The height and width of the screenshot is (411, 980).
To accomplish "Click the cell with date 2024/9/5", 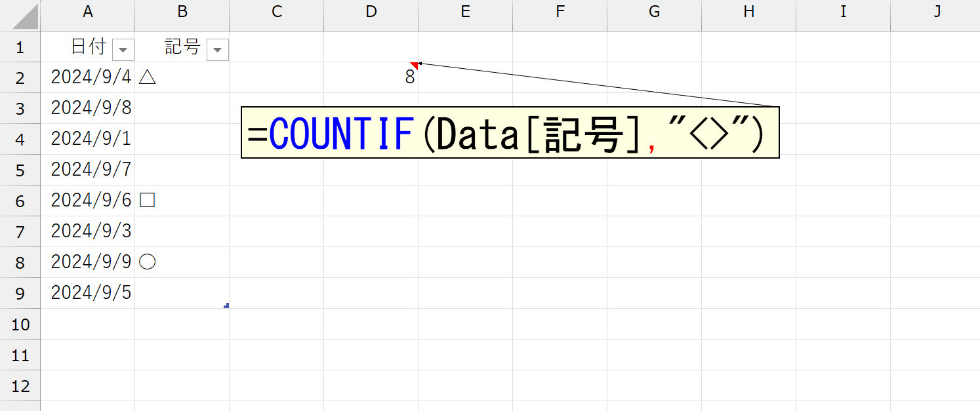I will pos(91,293).
